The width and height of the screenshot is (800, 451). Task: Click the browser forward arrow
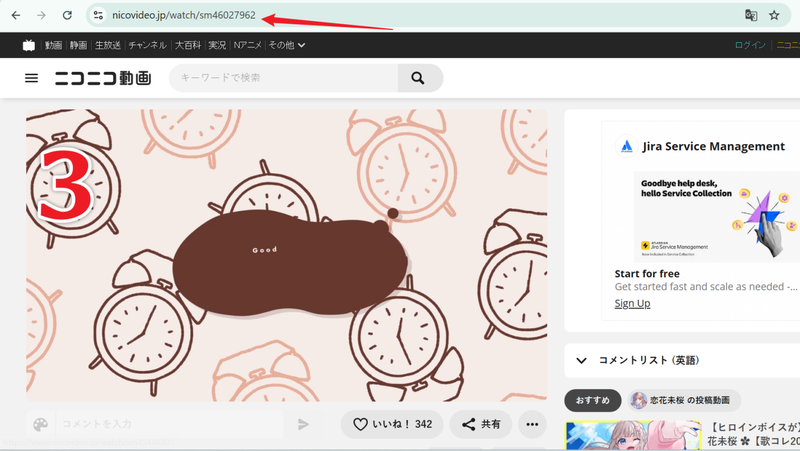(41, 15)
